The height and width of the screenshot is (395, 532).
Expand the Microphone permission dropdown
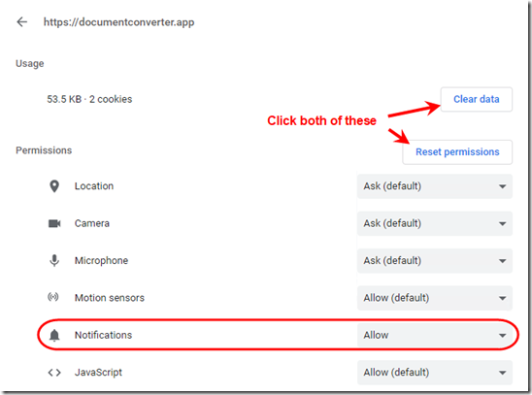[x=435, y=261]
